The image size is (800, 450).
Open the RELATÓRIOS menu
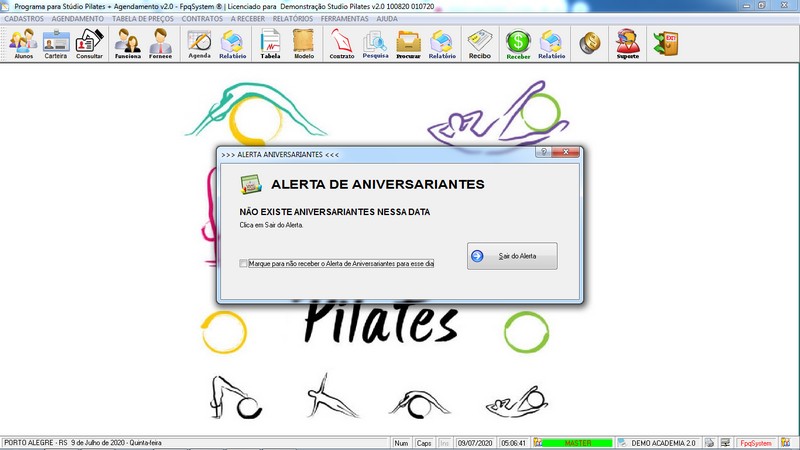click(x=293, y=18)
